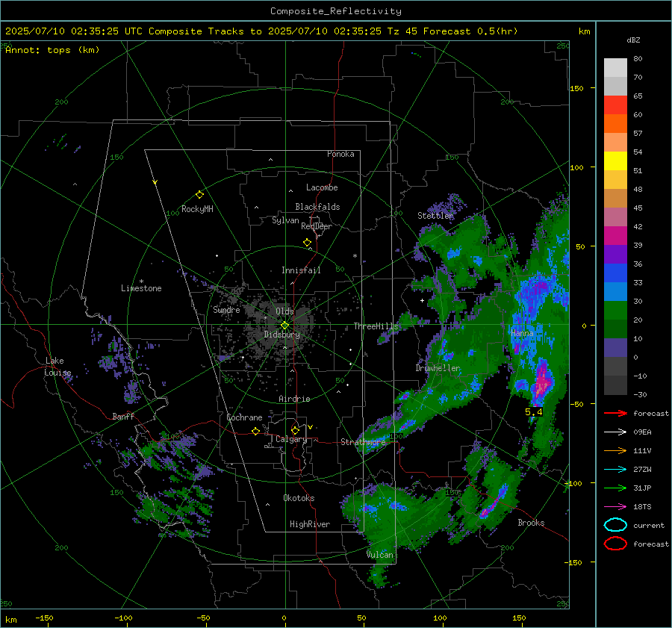Image resolution: width=672 pixels, height=628 pixels.
Task: Click the magenta swatch between 42 and 39
Action: pyautogui.click(x=615, y=235)
